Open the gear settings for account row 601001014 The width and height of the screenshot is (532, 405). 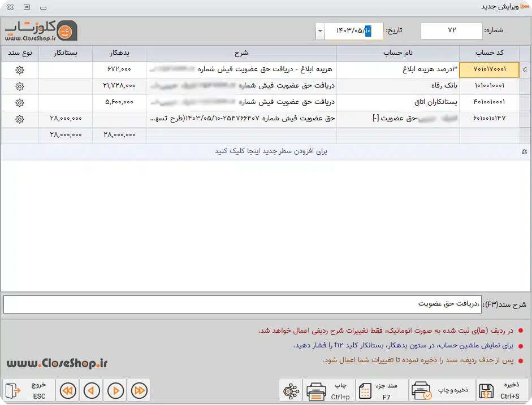[20, 119]
